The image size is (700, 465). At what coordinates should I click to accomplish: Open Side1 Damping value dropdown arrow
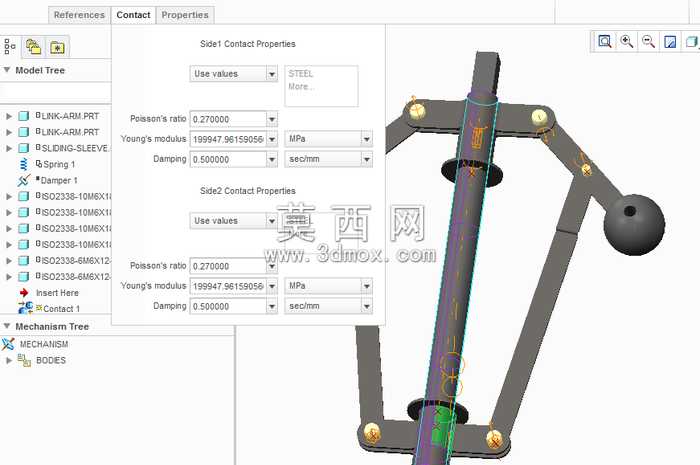click(x=272, y=159)
